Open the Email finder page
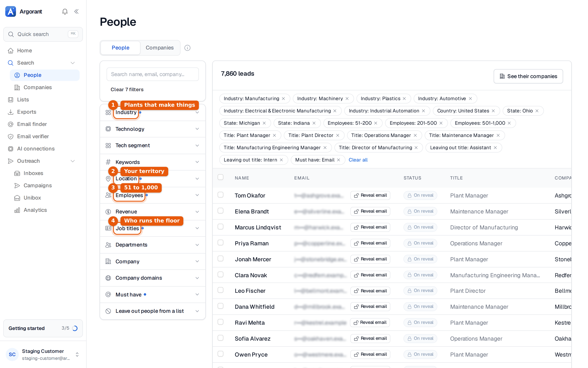This screenshot has width=588, height=368. click(43, 124)
